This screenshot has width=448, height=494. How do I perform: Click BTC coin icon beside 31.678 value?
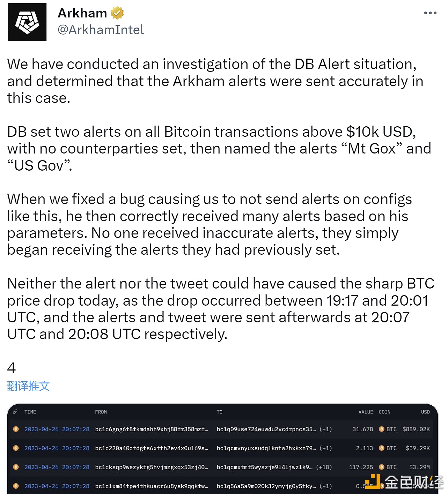[x=382, y=429]
